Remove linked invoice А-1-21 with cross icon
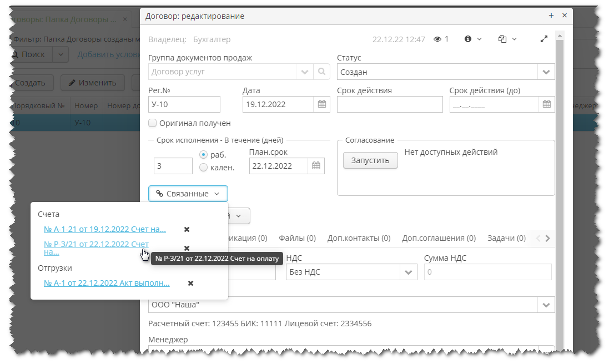 pos(187,229)
